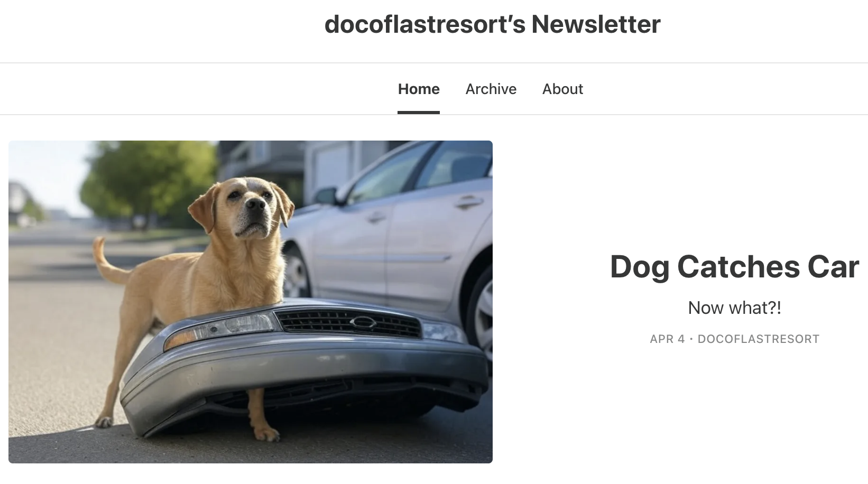Open the Home tab
The width and height of the screenshot is (868, 484).
[419, 89]
